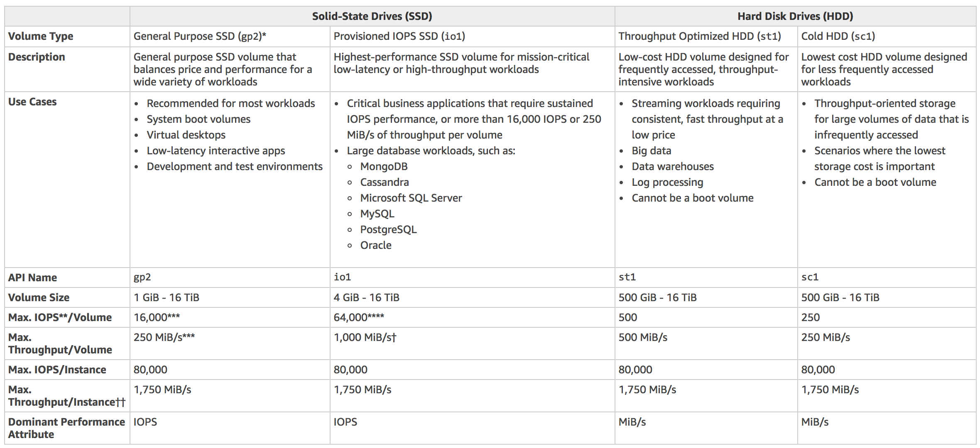Click 'Critical business applications' bullet text
The image size is (980, 448).
click(474, 119)
